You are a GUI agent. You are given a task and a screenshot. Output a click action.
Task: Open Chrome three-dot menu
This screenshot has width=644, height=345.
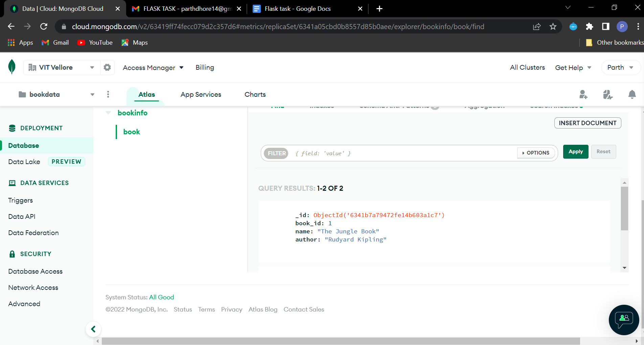pyautogui.click(x=638, y=26)
